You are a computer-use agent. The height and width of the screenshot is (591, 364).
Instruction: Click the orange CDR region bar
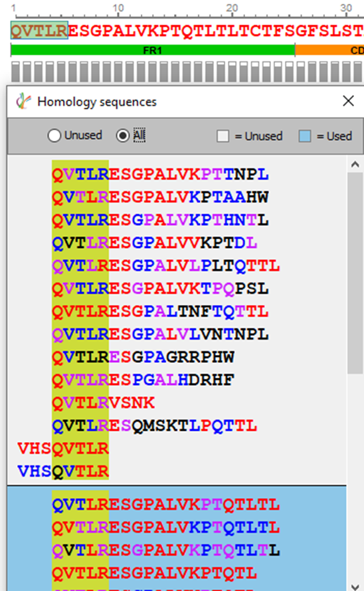(x=329, y=50)
